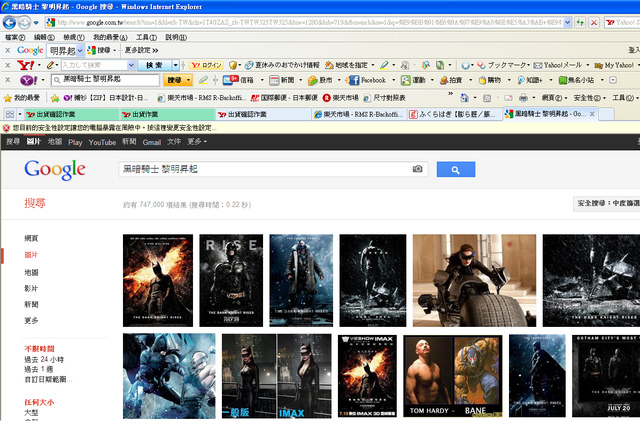Open Yahoo!メール envelope button

tap(558, 65)
